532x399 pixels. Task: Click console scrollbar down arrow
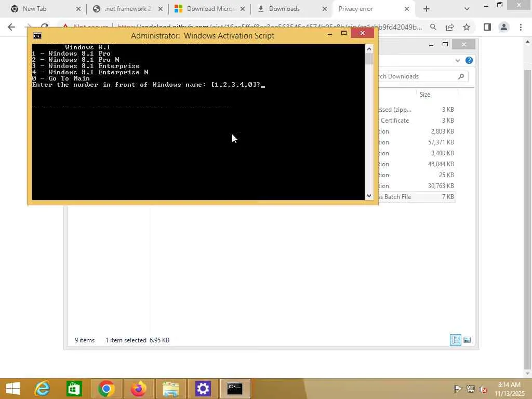pyautogui.click(x=369, y=196)
